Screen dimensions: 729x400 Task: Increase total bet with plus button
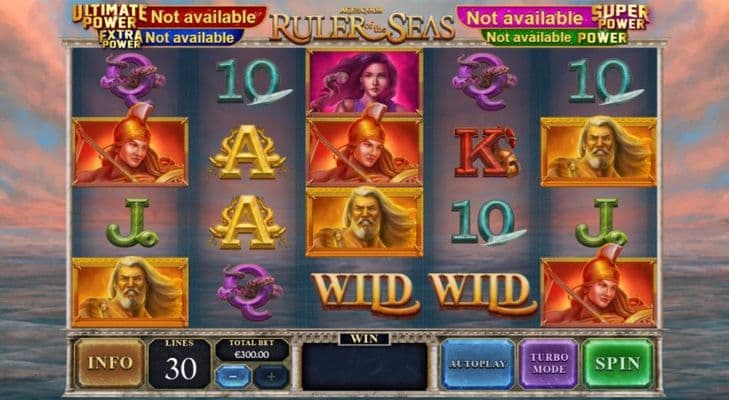[271, 376]
